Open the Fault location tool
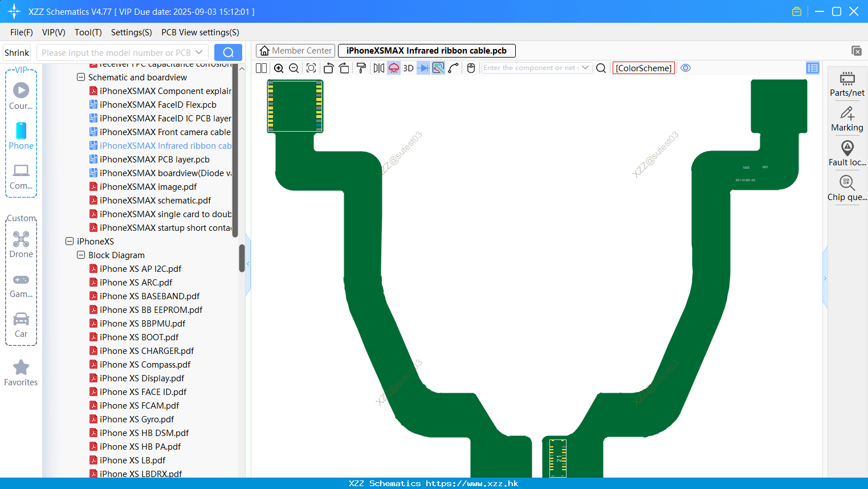Viewport: 868px width, 489px height. point(847,154)
